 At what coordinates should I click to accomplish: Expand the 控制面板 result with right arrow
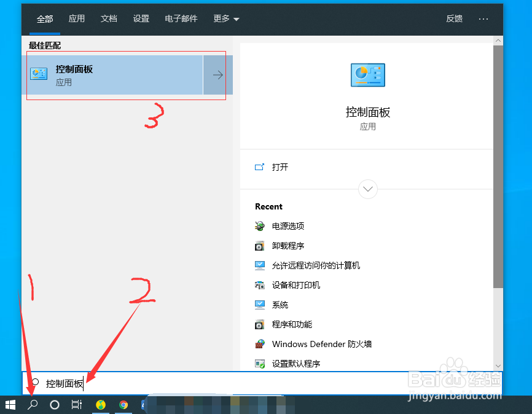coord(216,74)
